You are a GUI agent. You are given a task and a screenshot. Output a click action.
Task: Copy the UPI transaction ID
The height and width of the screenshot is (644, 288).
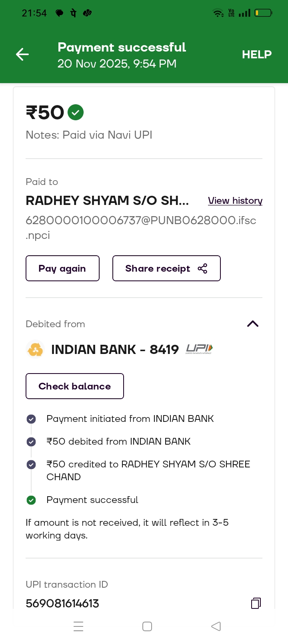256,603
